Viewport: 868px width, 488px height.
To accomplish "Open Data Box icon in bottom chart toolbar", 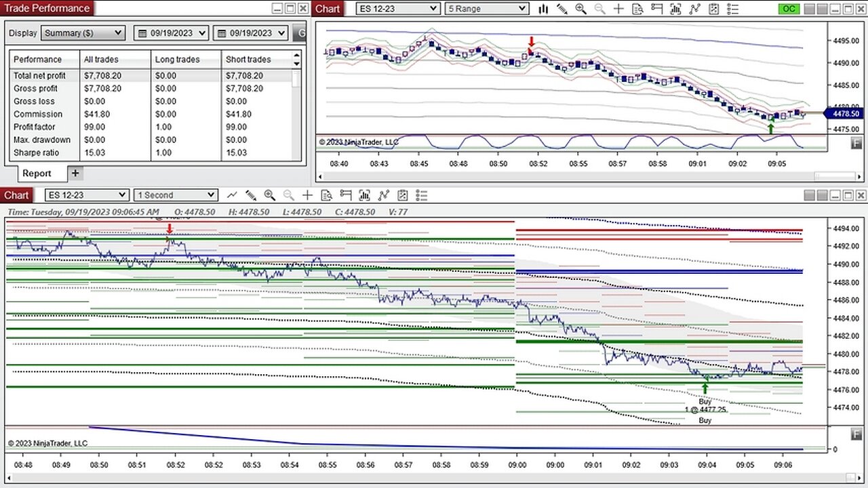I will (x=327, y=195).
